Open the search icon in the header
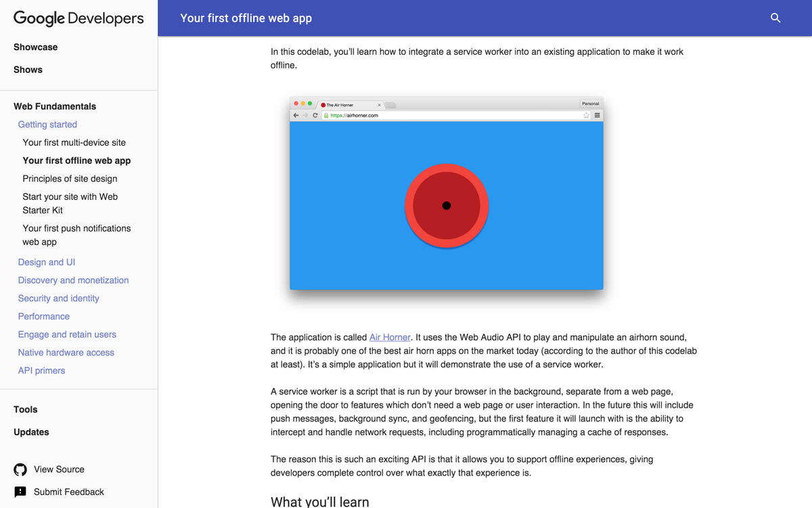This screenshot has height=508, width=812. tap(775, 18)
